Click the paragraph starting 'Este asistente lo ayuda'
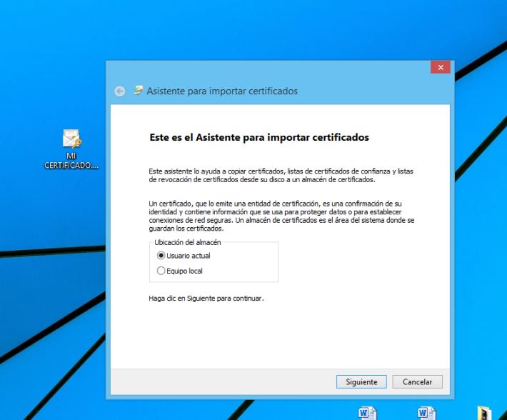 pos(281,175)
